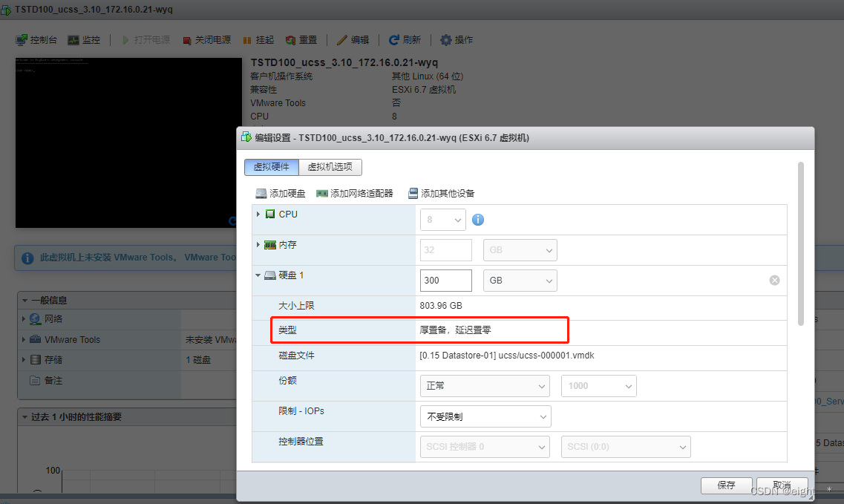Open the 监控 monitor view
Screen dimensions: 844x504
pyautogui.click(x=84, y=40)
